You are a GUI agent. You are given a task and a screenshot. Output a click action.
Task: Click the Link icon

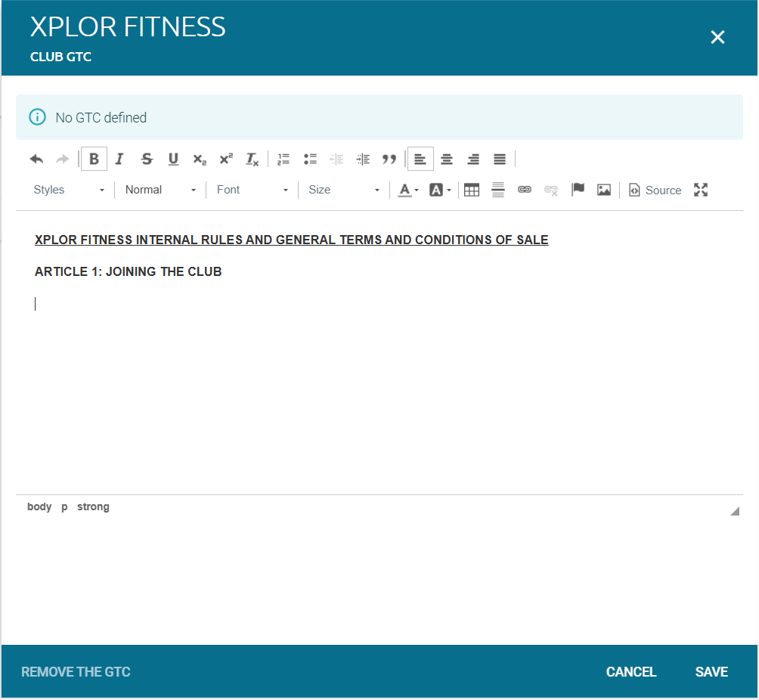coord(524,190)
